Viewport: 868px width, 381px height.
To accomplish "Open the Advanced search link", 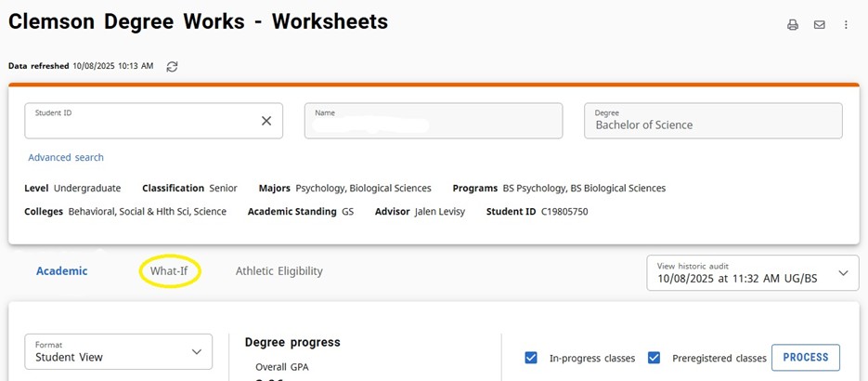I will pyautogui.click(x=66, y=158).
